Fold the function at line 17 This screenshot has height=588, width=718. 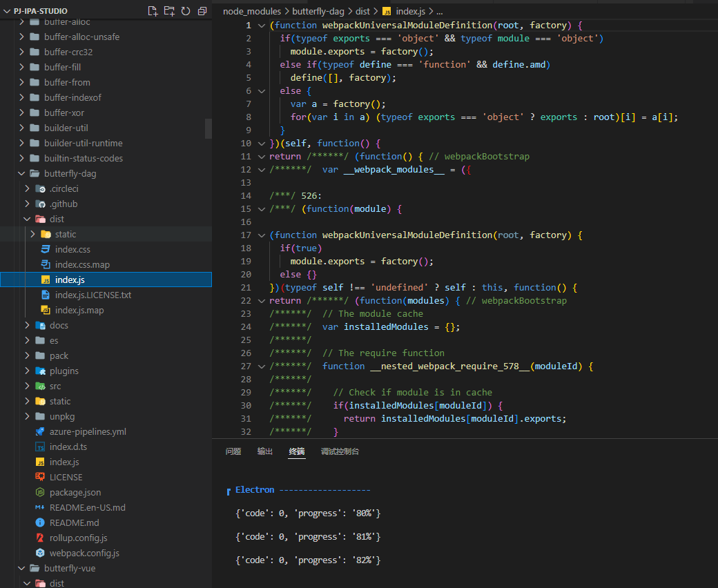pyautogui.click(x=262, y=235)
